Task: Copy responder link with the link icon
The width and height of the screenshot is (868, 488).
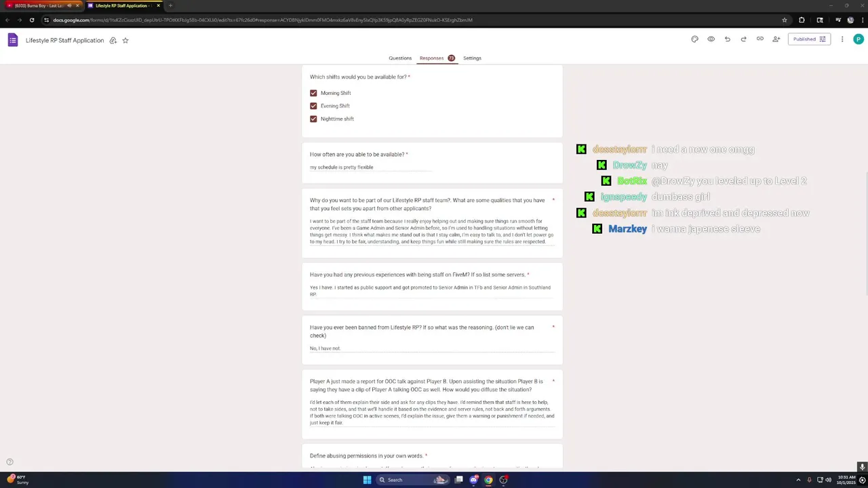Action: click(x=759, y=39)
